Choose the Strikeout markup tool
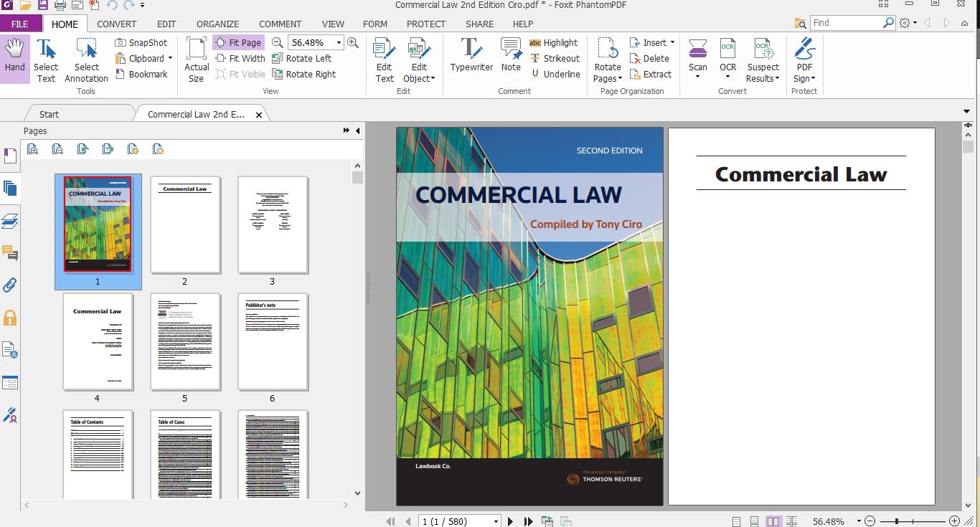980x527 pixels. [x=555, y=59]
